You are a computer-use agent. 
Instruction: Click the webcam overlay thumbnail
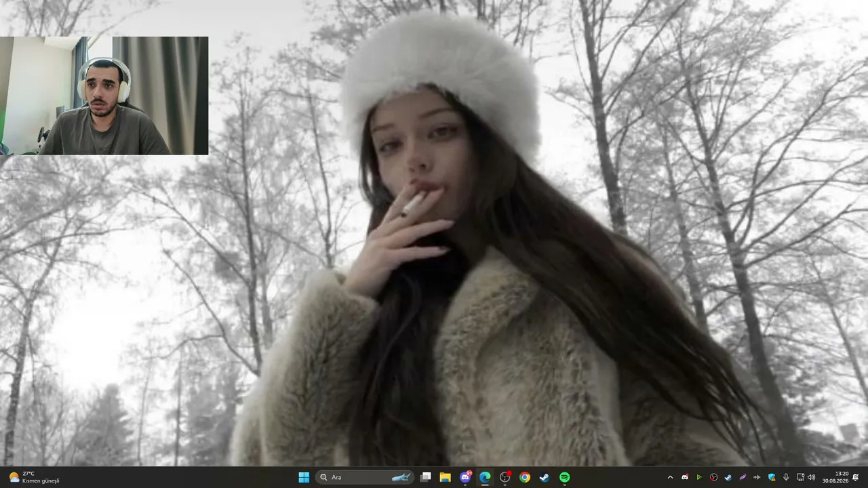[104, 96]
